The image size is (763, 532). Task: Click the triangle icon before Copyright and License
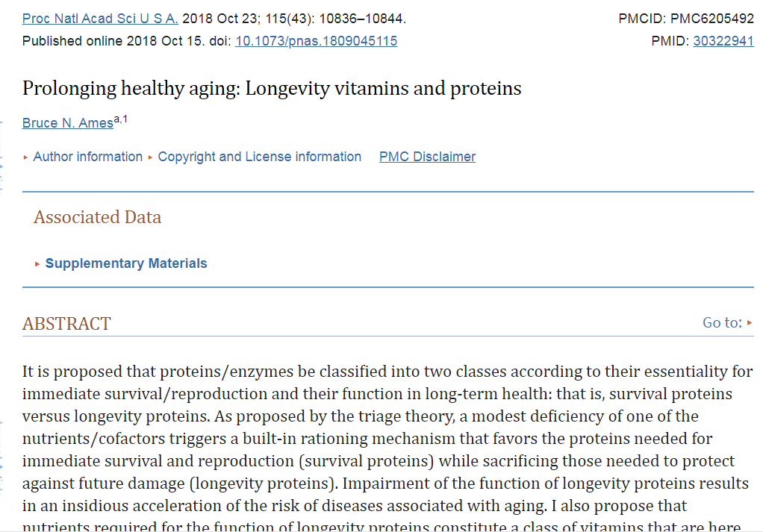(151, 157)
